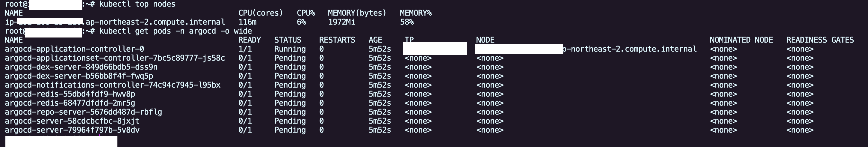Click the NOMINATED NODE column header
This screenshot has width=868, height=147.
[x=741, y=40]
